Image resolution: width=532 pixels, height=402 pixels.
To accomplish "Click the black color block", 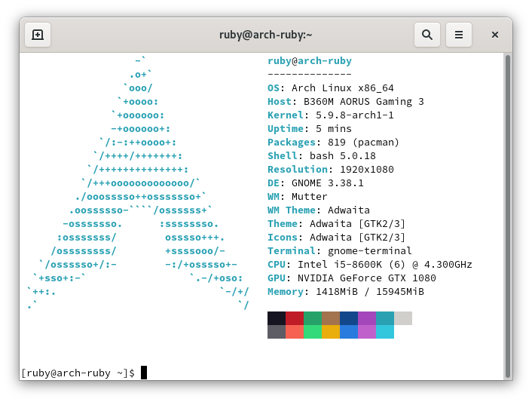I will tap(277, 318).
